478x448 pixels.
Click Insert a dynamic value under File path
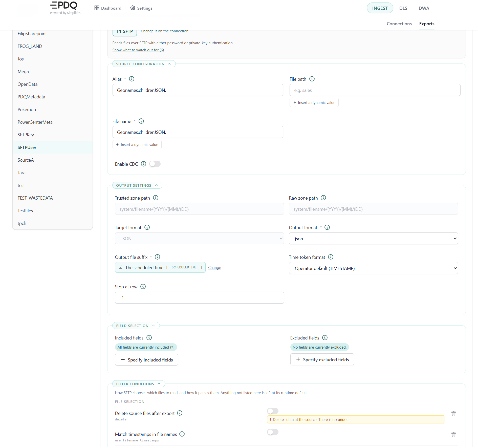[x=314, y=102]
